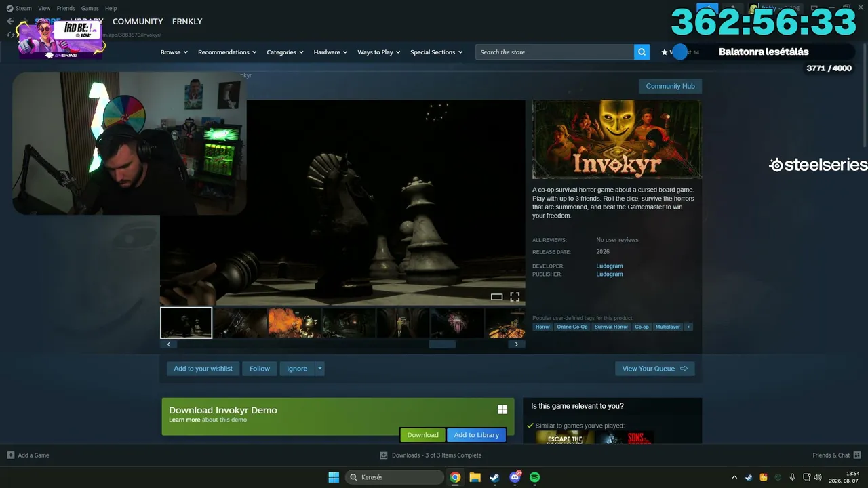
Task: Open the Games menu
Action: pos(90,8)
